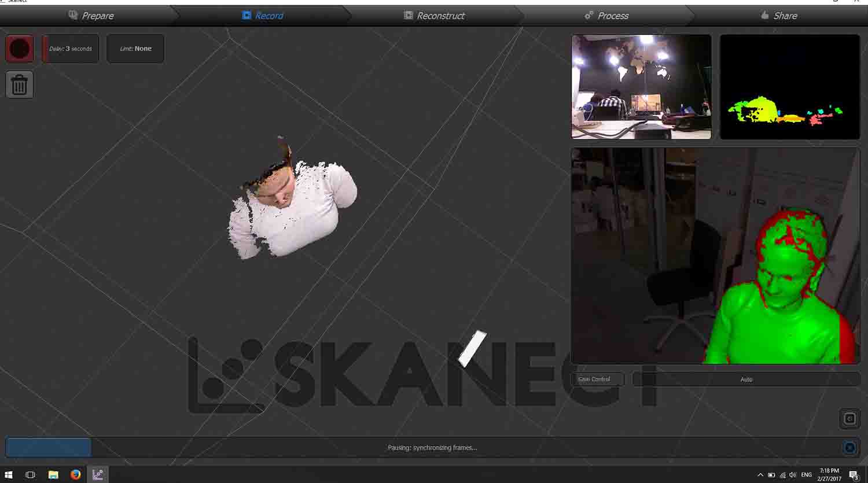Switch to the Reconstruct tab
This screenshot has width=868, height=483.
pyautogui.click(x=434, y=16)
